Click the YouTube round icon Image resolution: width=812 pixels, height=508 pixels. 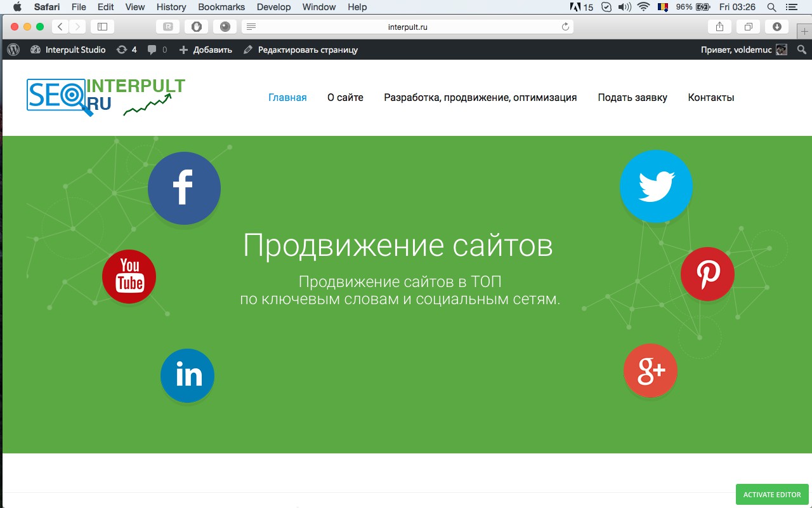[x=129, y=276]
